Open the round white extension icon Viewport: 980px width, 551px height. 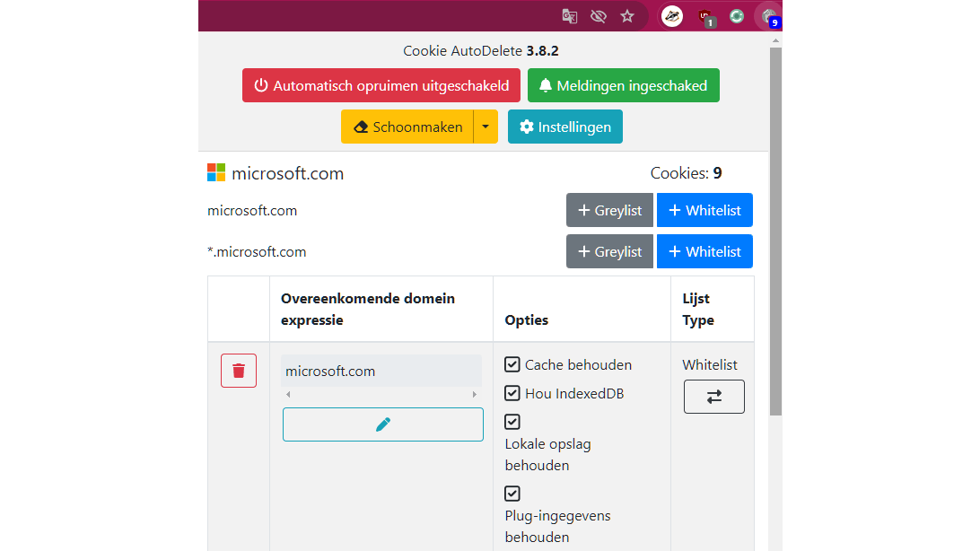(672, 16)
